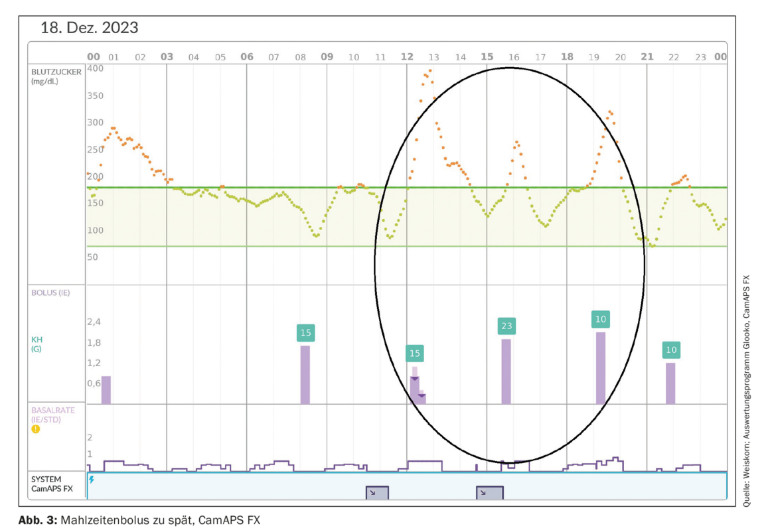This screenshot has width=770, height=532.
Task: Select the 10 g carb badge near 22 o'clock
Action: [671, 350]
